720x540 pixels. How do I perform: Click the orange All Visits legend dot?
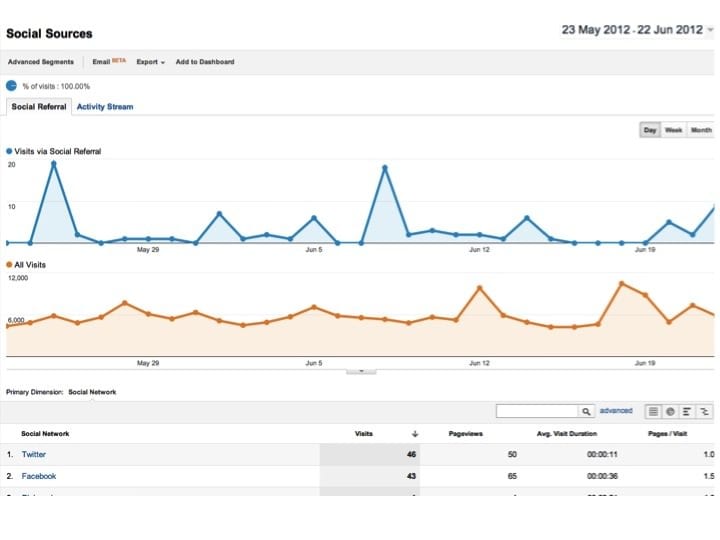coord(9,265)
